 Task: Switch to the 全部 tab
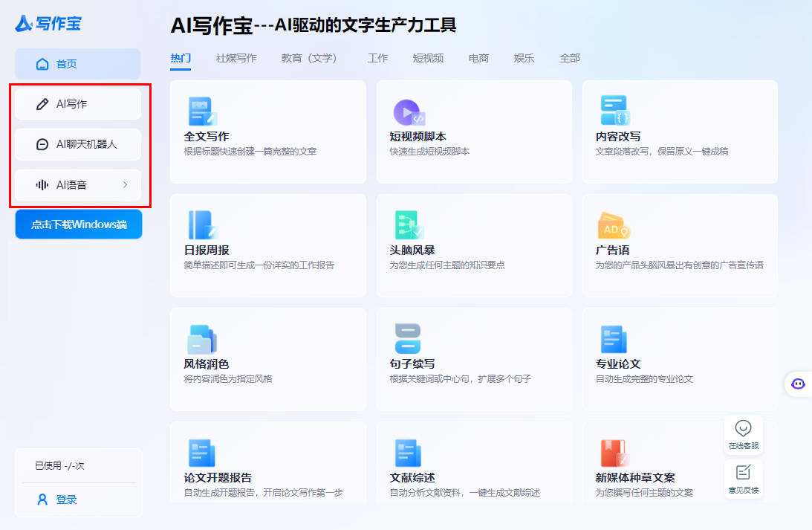(x=569, y=57)
